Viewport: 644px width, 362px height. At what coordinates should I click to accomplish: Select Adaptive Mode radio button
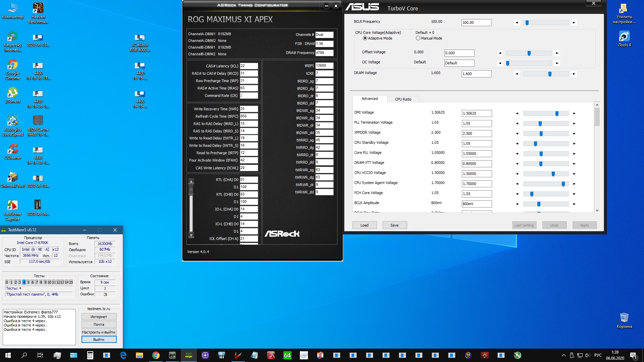(x=365, y=38)
